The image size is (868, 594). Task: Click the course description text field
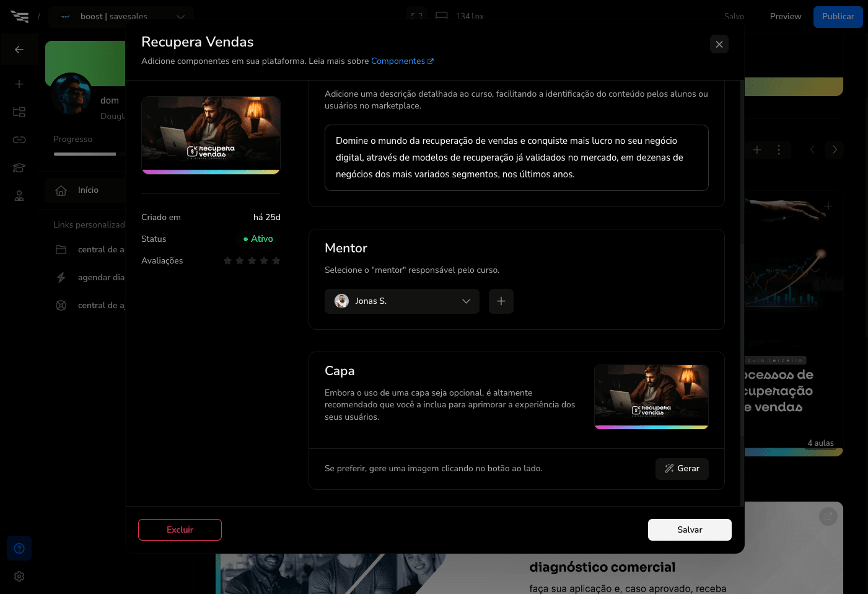[x=516, y=157]
